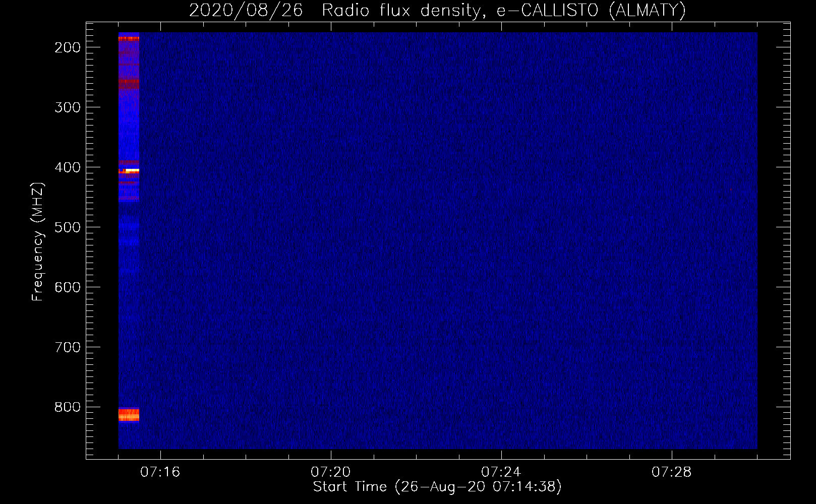Click the 300 frequency tick label
The image size is (816, 504).
pyautogui.click(x=68, y=107)
